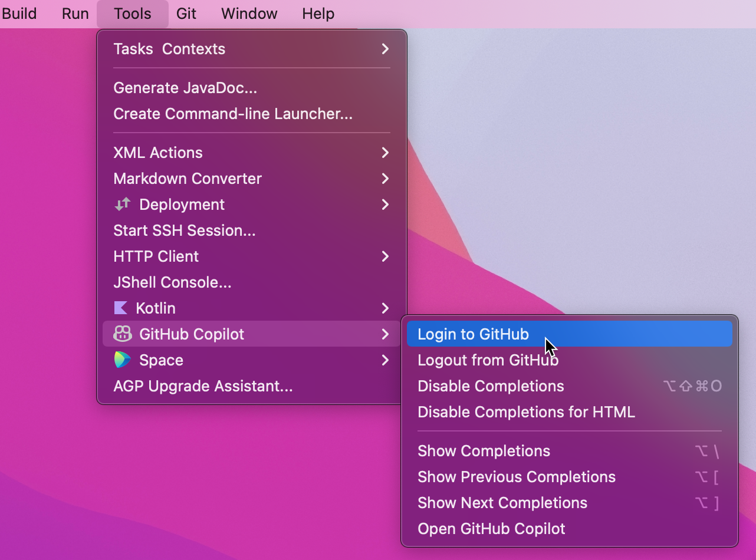This screenshot has height=560, width=756.
Task: Select Space menu item label
Action: coord(161,360)
